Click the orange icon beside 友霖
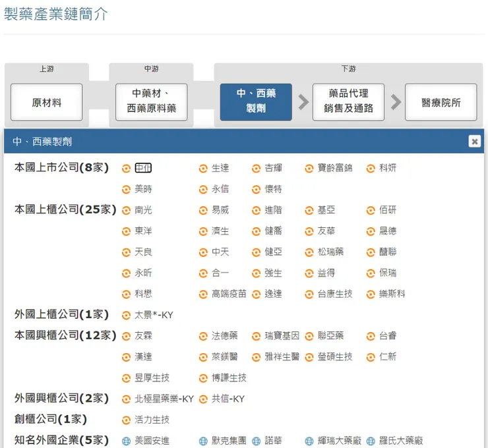Screen dimensions: 488x448 (126, 337)
